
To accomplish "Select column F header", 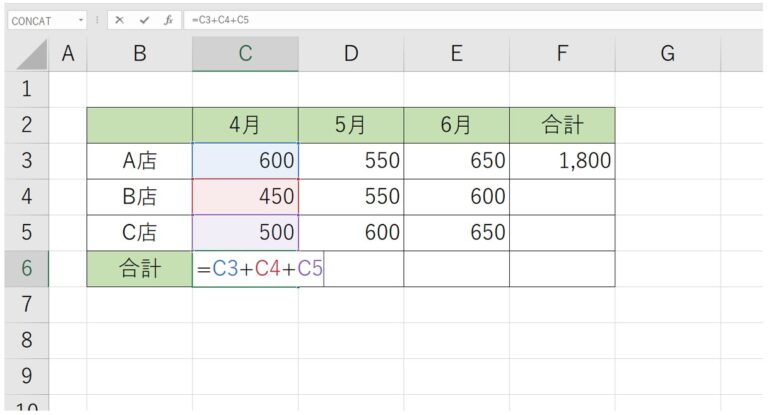I will (562, 53).
